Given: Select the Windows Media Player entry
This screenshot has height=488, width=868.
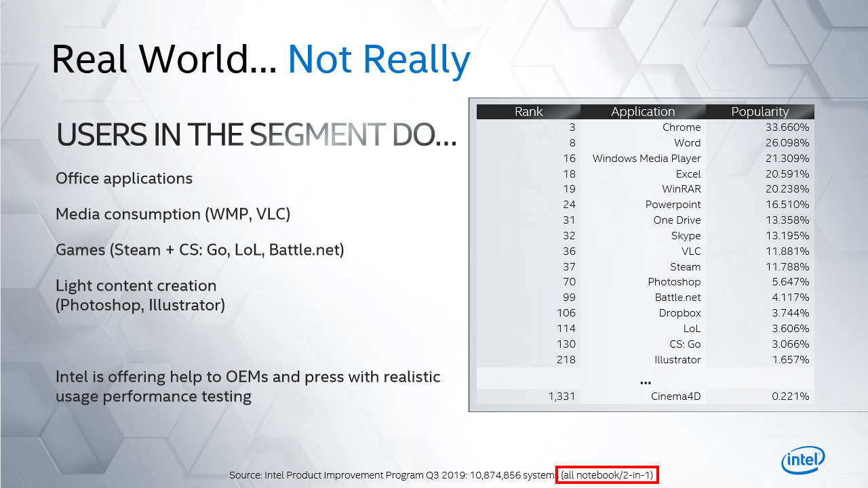Looking at the screenshot, I should [646, 159].
